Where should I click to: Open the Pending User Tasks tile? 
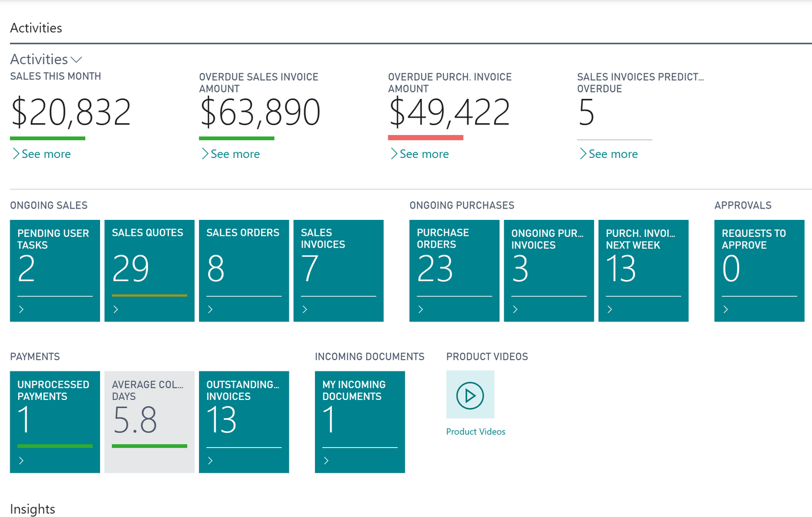pyautogui.click(x=55, y=270)
